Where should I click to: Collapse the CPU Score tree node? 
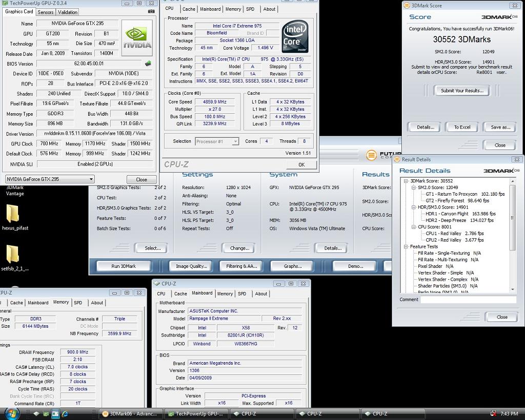pos(414,227)
